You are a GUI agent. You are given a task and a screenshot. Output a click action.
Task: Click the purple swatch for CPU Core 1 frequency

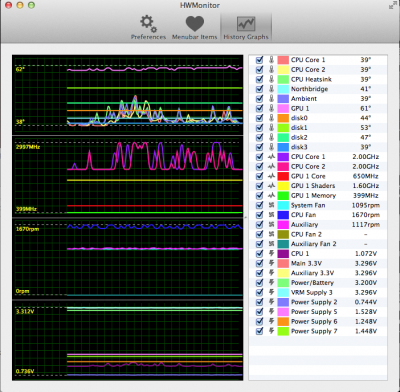[283, 157]
